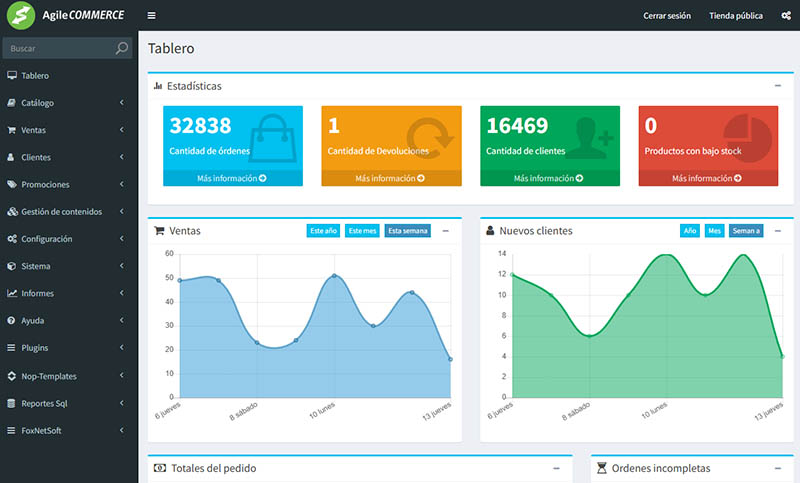Click the Catálogo book icon
800x483 pixels.
tap(12, 103)
